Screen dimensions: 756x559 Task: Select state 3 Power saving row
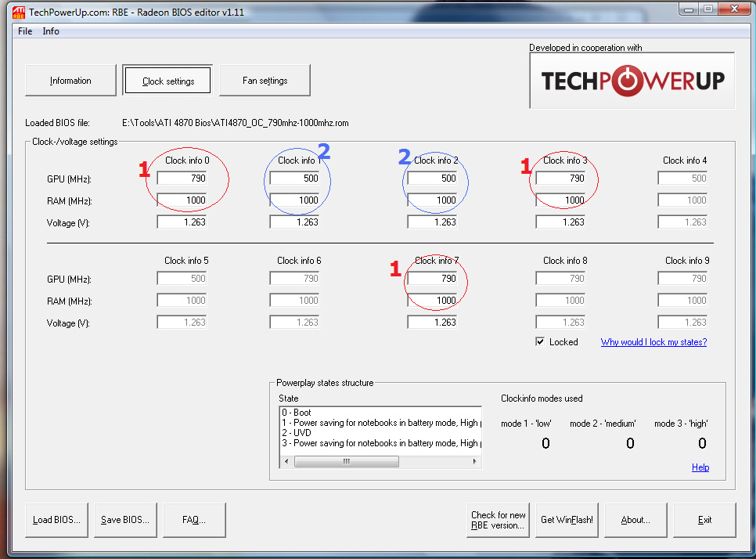coord(381,443)
